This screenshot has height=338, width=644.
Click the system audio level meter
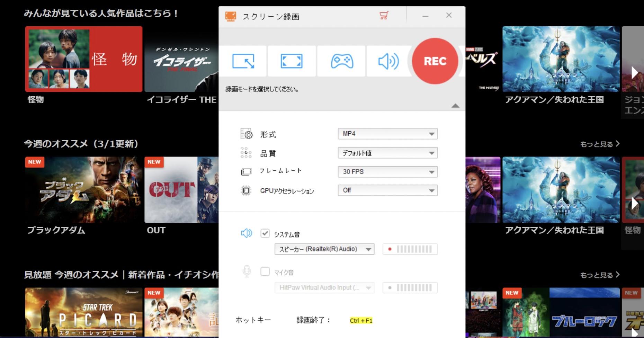(410, 249)
